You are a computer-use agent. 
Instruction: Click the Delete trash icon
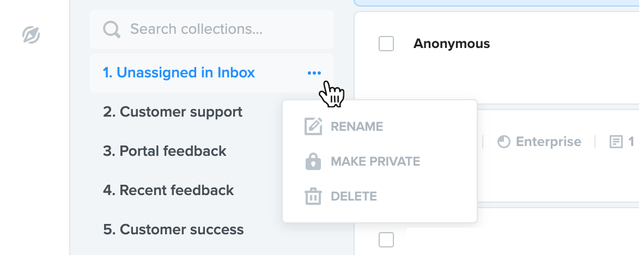(313, 196)
